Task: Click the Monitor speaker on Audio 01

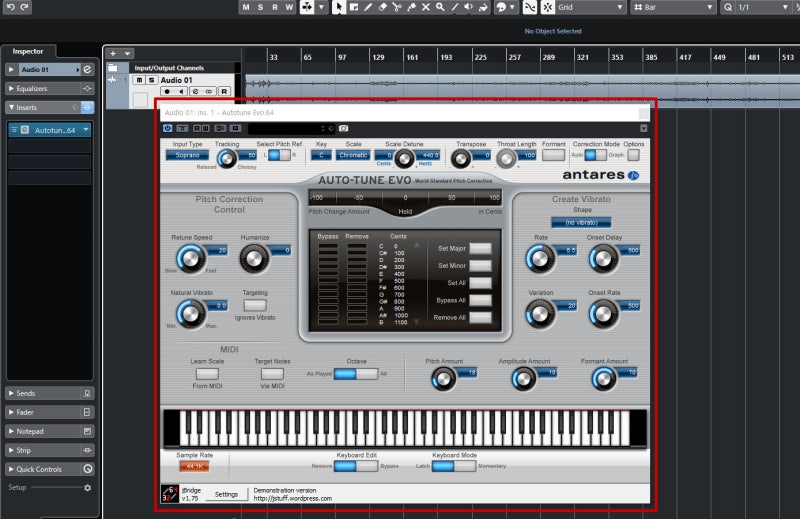Action: (181, 91)
